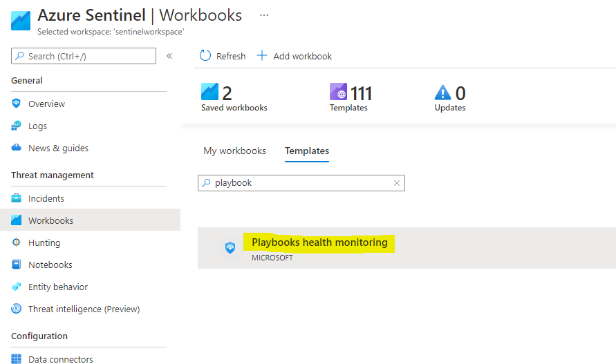Click the selected workspace subtitle text

click(x=111, y=32)
